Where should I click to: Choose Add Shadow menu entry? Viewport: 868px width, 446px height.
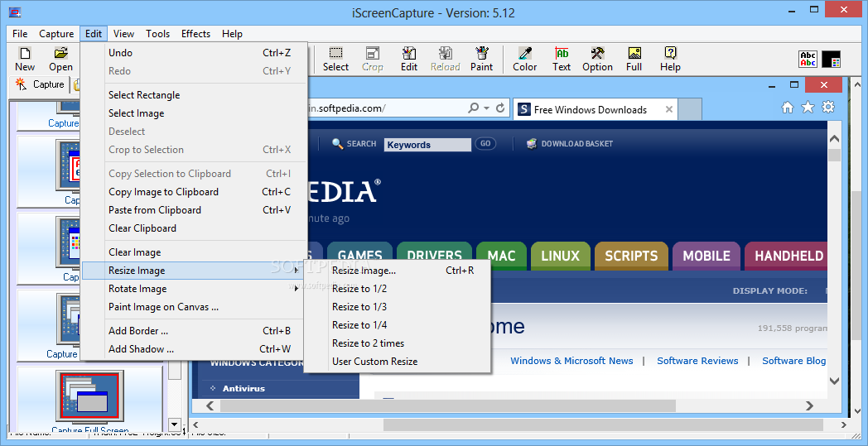pyautogui.click(x=195, y=349)
